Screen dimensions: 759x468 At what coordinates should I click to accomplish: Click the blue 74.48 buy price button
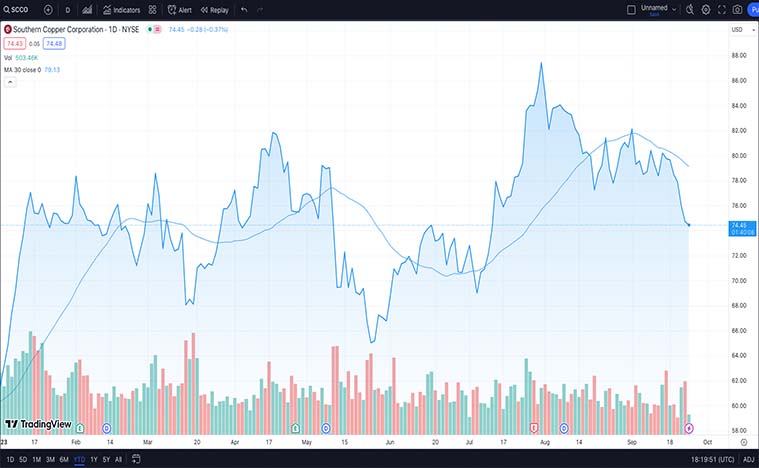coord(54,44)
